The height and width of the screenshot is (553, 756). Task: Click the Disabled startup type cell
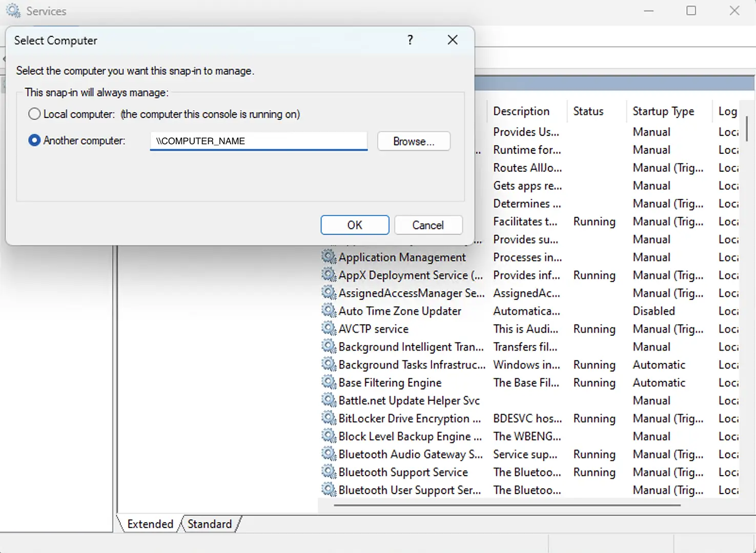tap(653, 311)
